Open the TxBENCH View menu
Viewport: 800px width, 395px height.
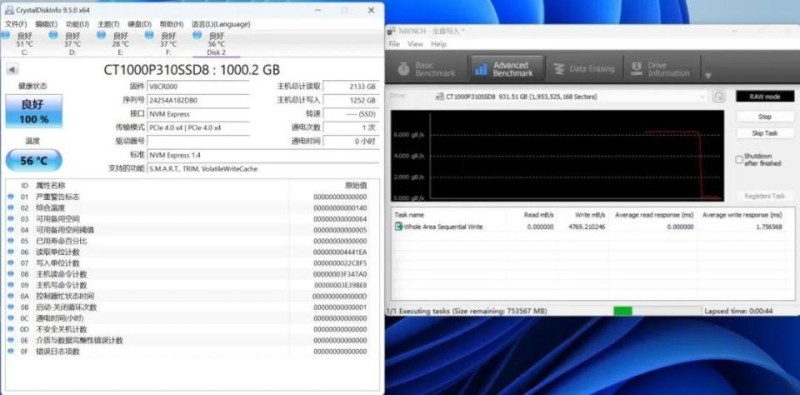point(415,44)
